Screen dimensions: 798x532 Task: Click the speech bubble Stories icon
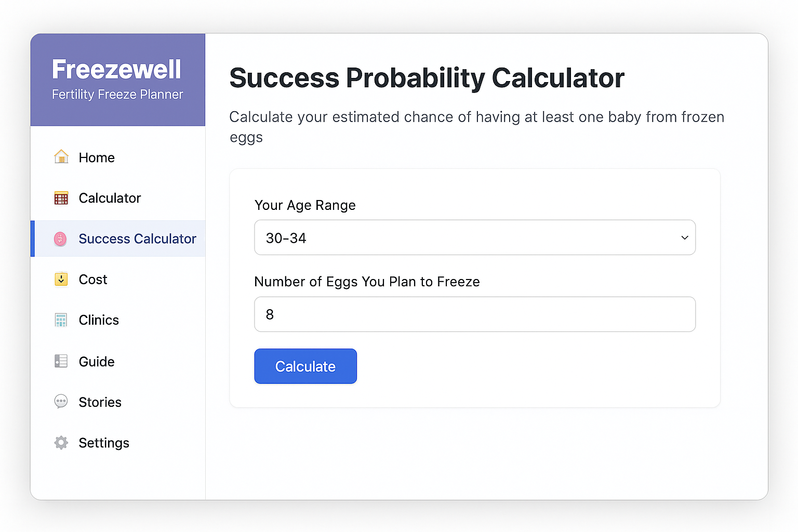coord(61,402)
